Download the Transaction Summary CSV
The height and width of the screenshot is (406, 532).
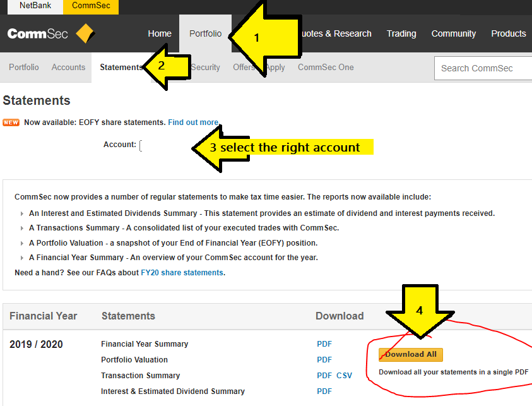click(x=345, y=376)
